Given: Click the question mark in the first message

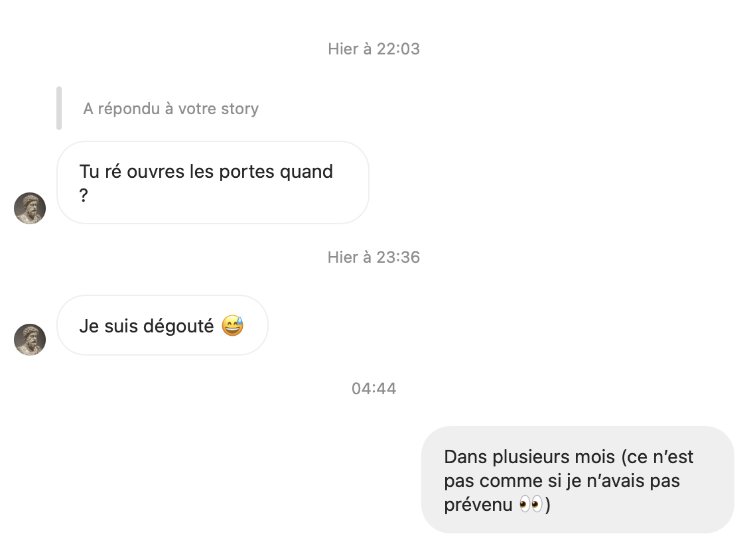Looking at the screenshot, I should pos(84,196).
